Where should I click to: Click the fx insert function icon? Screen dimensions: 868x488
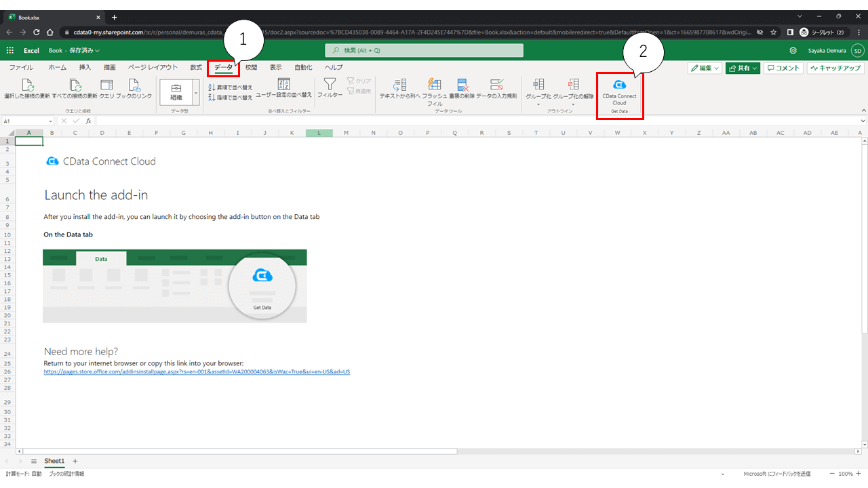[x=88, y=121]
